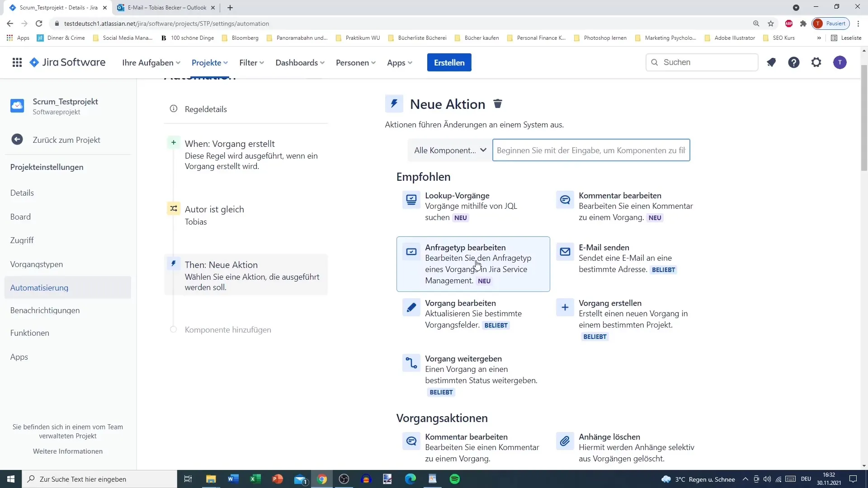868x488 pixels.
Task: Expand the Ihre Aufgaben menu
Action: click(151, 62)
